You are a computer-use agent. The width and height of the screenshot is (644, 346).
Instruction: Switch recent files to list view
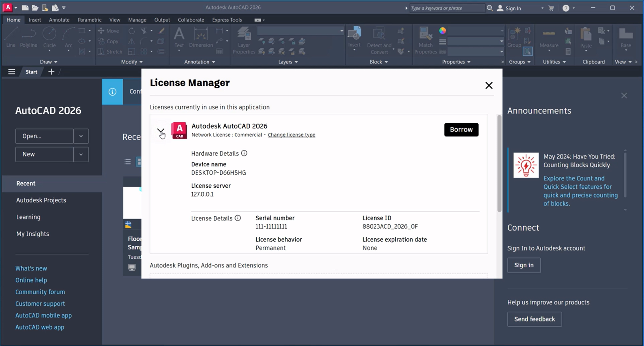pos(127,162)
